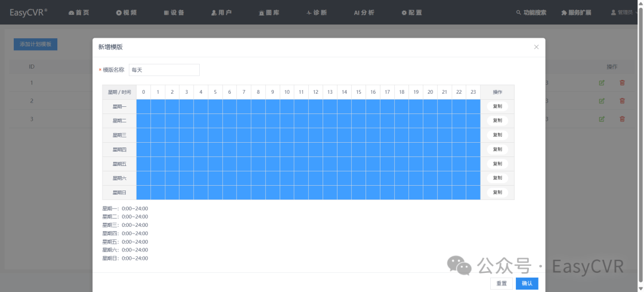
Task: Delete icon for row ID 1
Action: tap(622, 82)
